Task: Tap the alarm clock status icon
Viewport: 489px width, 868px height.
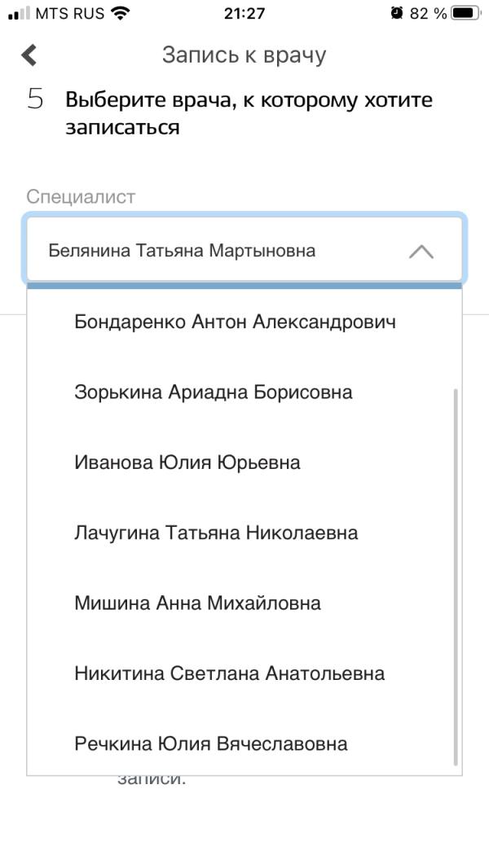Action: point(396,13)
